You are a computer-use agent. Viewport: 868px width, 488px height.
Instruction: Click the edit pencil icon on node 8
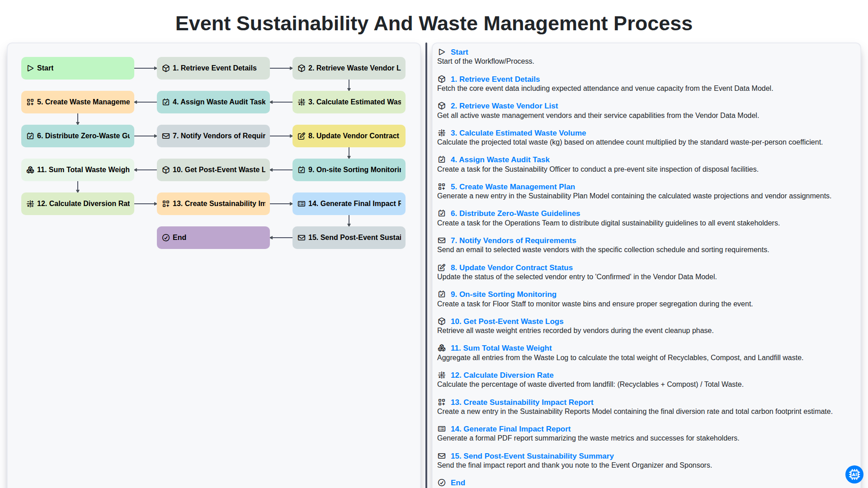pos(302,136)
